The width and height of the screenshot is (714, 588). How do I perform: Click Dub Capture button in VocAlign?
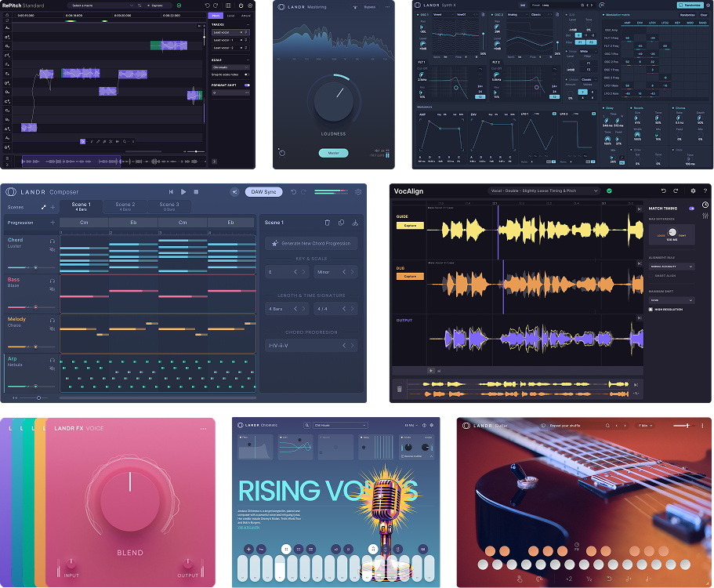pyautogui.click(x=410, y=277)
